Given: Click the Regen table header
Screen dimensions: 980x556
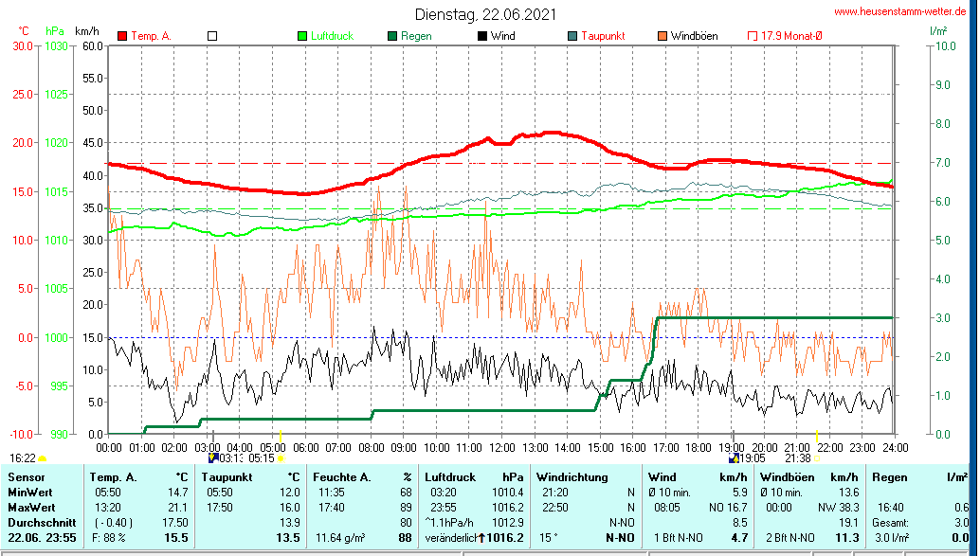Looking at the screenshot, I should coord(889,477).
